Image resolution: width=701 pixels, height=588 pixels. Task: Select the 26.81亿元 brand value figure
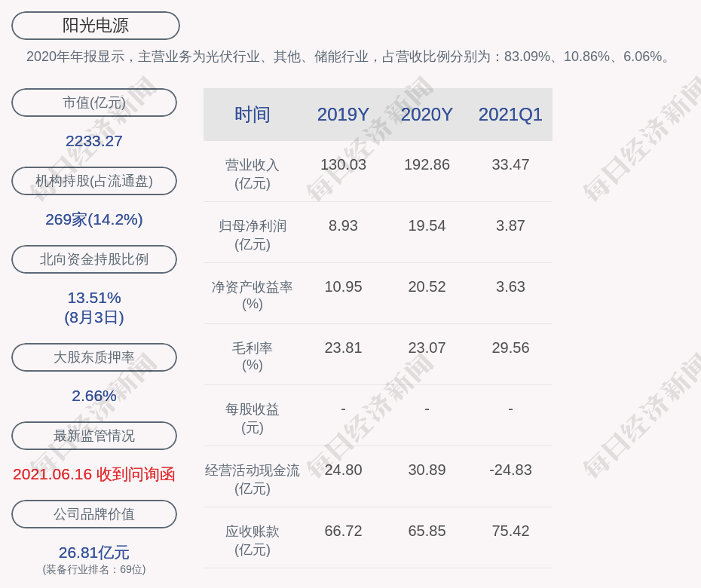coord(94,553)
